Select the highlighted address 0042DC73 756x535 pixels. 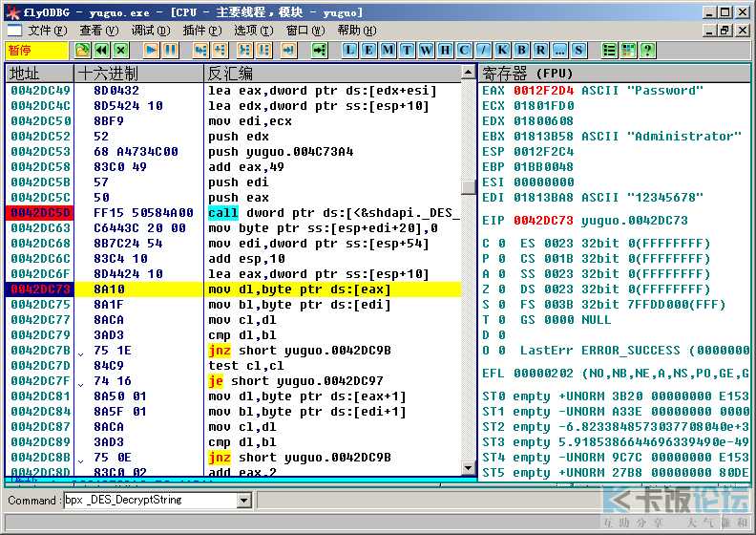(x=40, y=289)
